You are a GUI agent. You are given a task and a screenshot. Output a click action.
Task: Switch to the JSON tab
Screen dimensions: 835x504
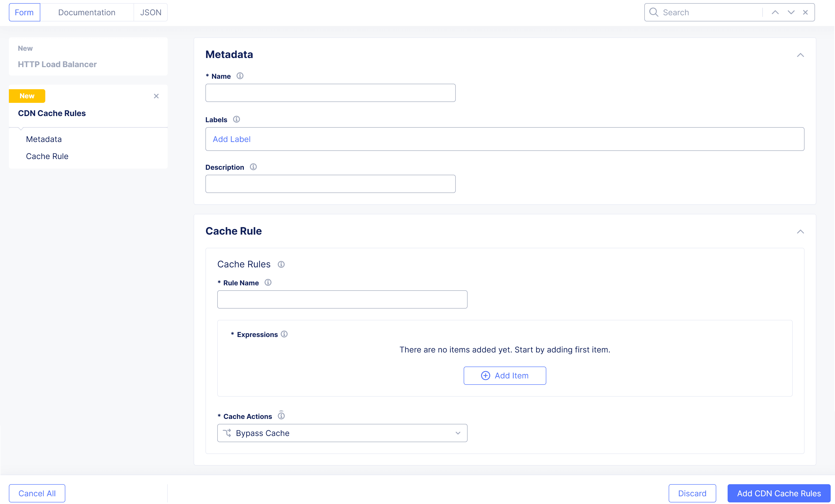[150, 12]
